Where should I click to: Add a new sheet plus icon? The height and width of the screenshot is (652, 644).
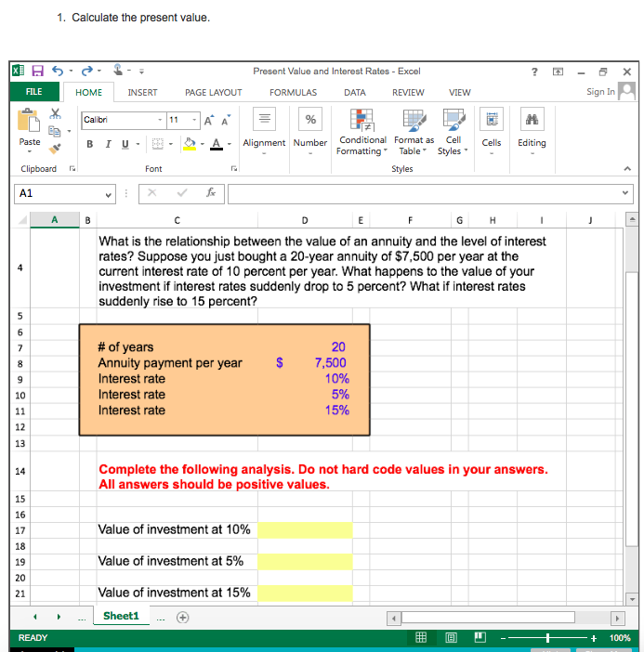point(183,618)
